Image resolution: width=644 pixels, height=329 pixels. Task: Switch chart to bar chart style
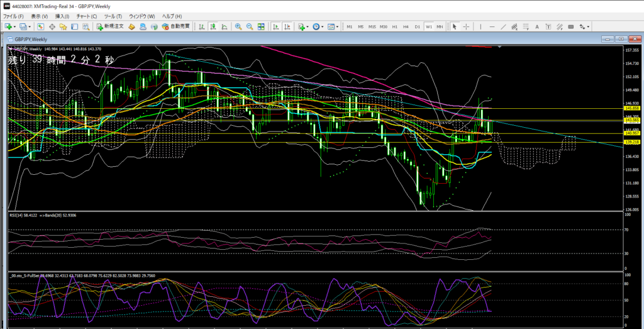[x=202, y=26]
